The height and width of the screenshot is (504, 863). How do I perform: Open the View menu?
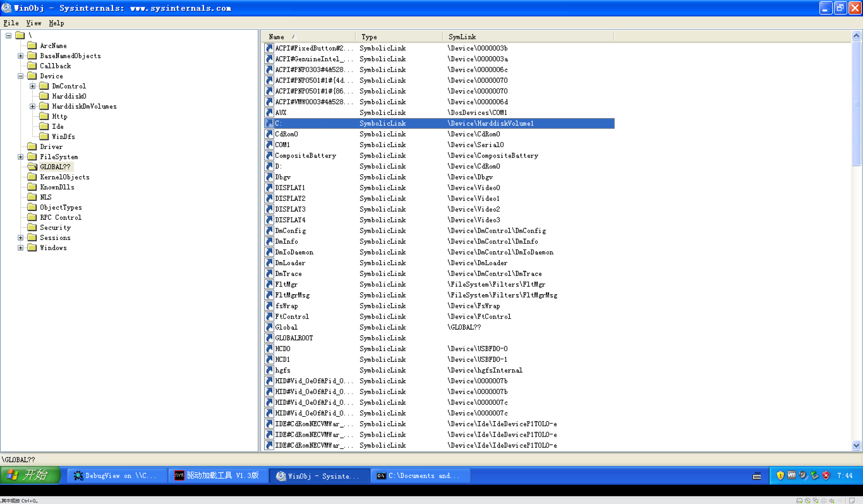[x=34, y=23]
